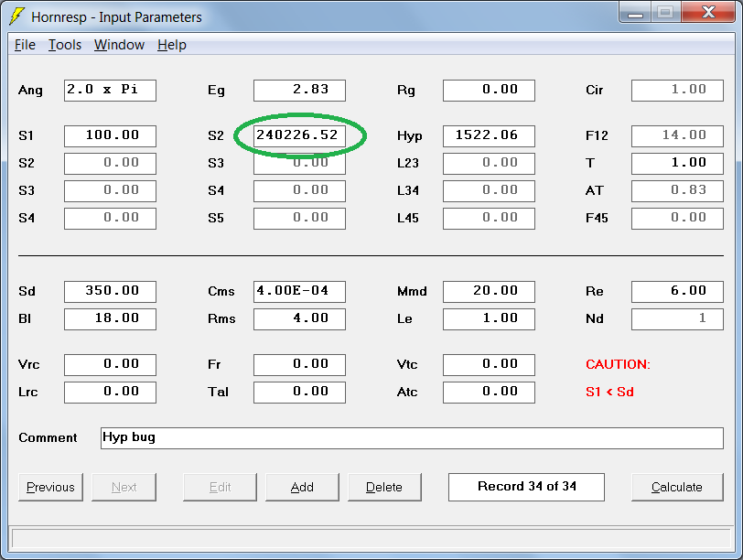Click the S5 input field
Viewport: 743px width, 560px height.
pyautogui.click(x=299, y=219)
